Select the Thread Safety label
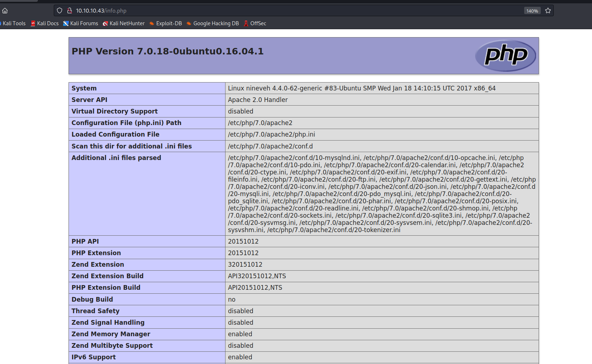Screen dimensions: 592x364 point(96,311)
